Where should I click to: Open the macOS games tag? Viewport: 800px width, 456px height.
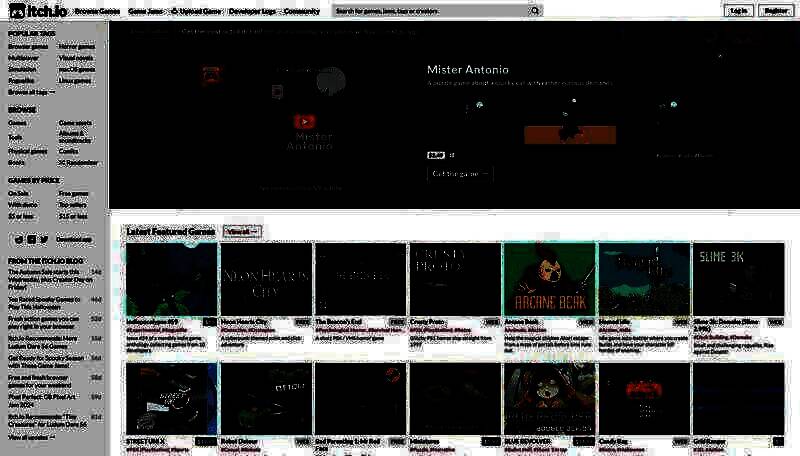(x=77, y=69)
